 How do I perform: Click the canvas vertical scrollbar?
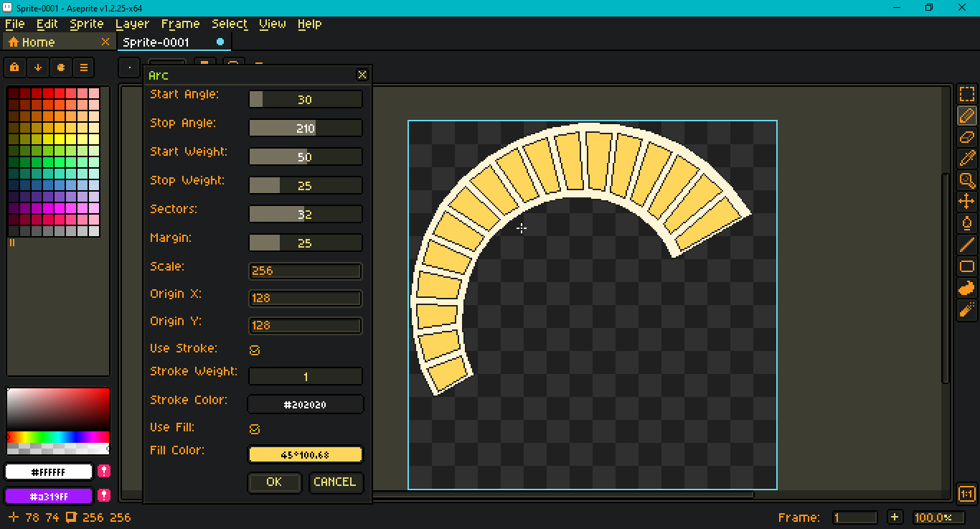[x=946, y=278]
